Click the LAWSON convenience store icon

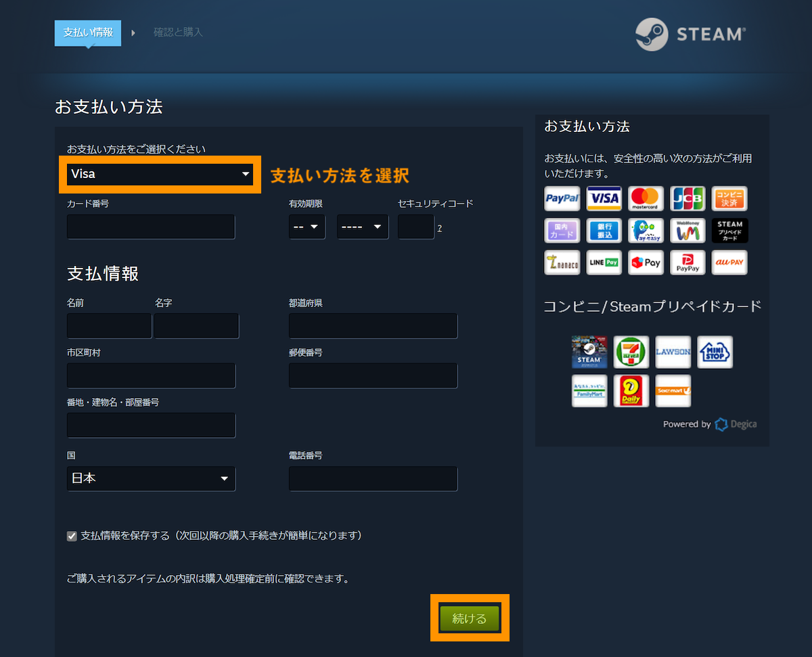(x=673, y=352)
